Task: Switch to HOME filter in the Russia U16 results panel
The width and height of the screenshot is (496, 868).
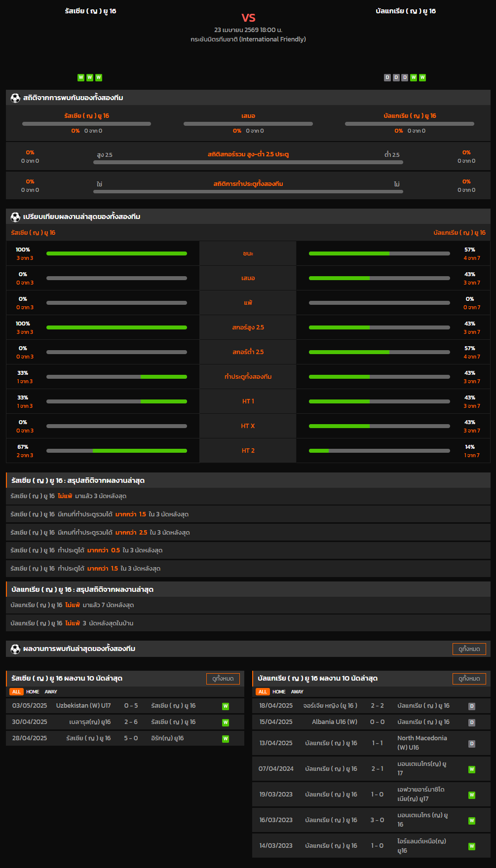Action: pos(33,692)
